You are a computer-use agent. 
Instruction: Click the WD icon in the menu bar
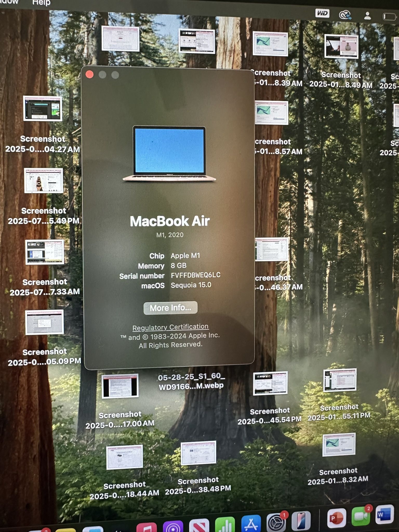[x=322, y=13]
